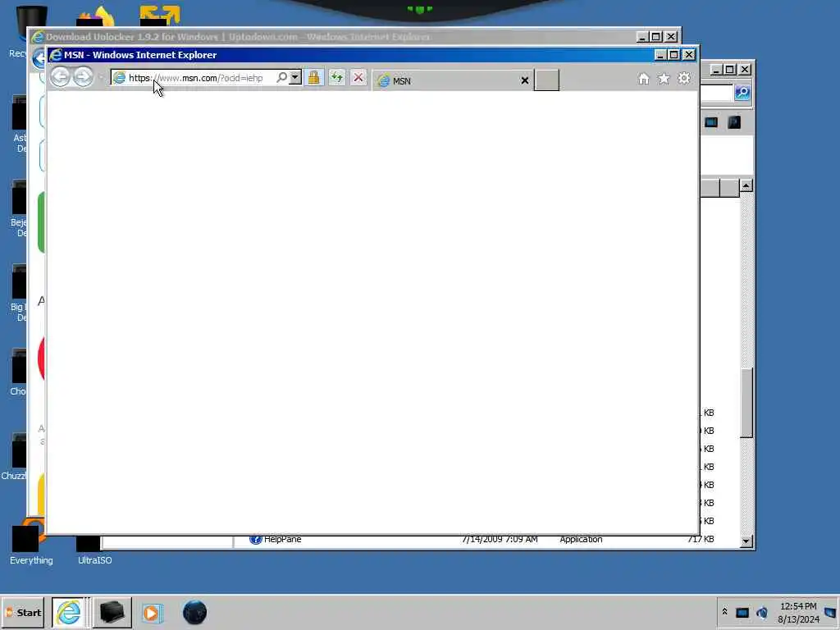Click the green Refresh arrows button

pos(336,78)
